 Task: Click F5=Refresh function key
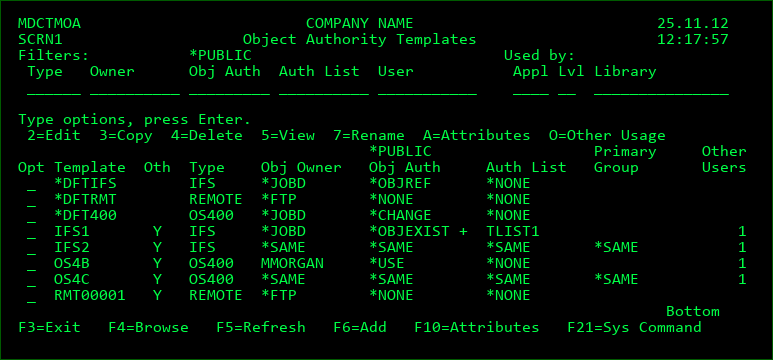(261, 327)
